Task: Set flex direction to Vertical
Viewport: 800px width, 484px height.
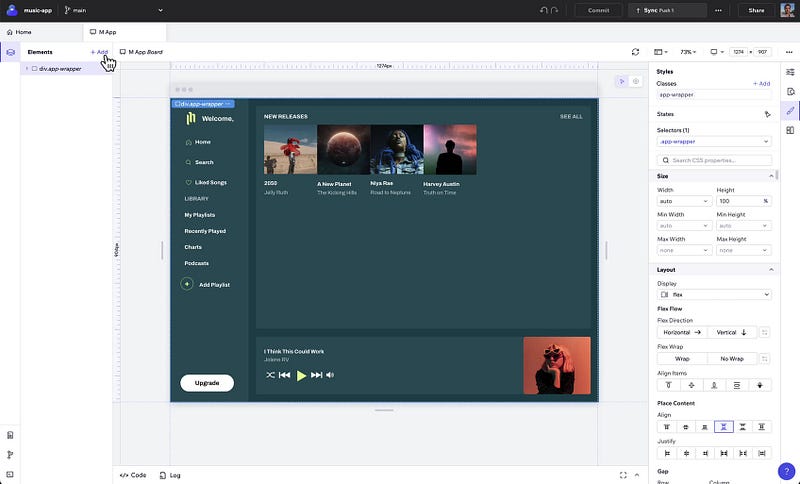Action: [x=732, y=332]
